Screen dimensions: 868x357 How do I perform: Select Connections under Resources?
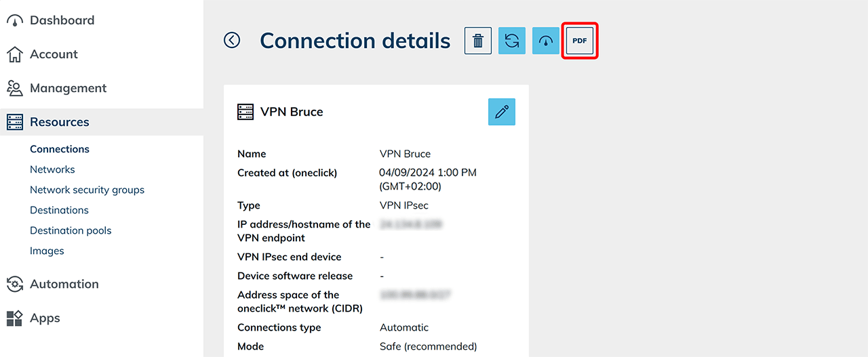tap(60, 149)
